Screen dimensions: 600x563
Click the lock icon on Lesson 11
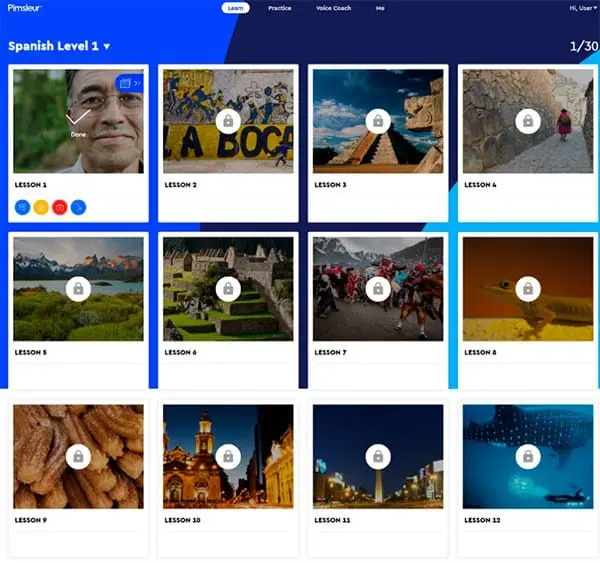(x=378, y=457)
